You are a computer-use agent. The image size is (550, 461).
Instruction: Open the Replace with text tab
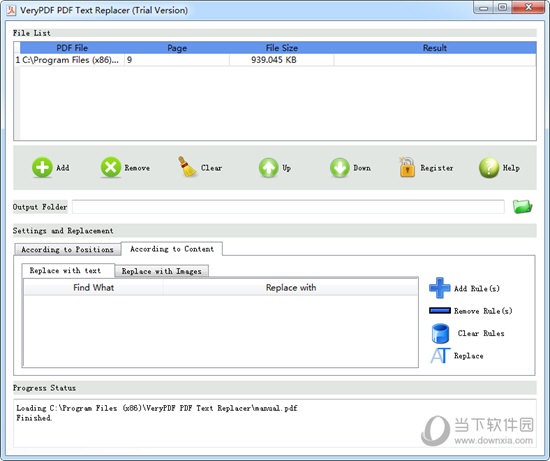pos(68,270)
